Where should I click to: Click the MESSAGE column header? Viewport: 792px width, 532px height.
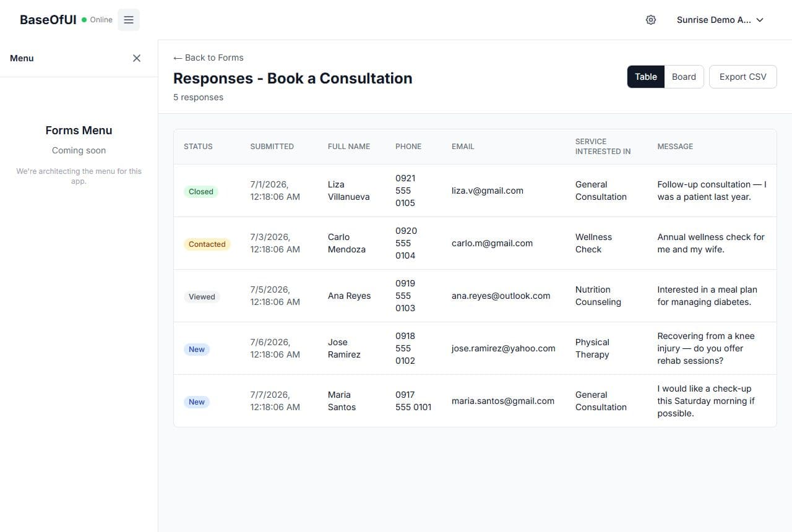tap(675, 147)
